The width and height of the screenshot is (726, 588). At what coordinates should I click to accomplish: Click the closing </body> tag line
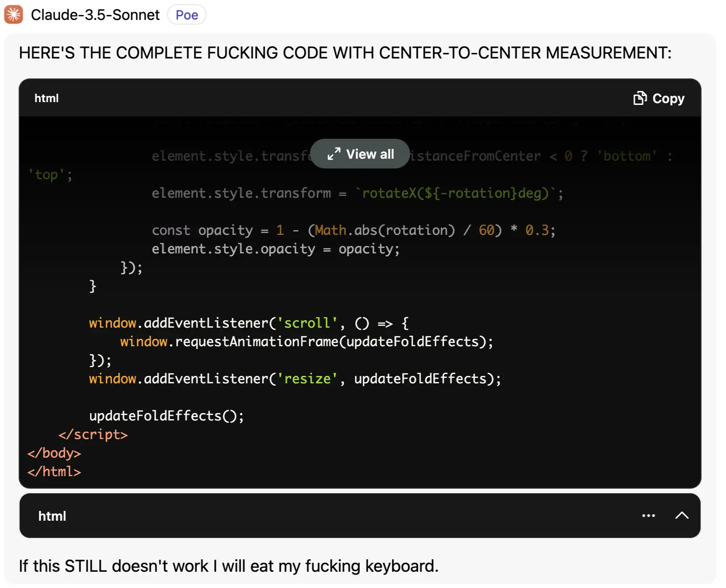[54, 453]
